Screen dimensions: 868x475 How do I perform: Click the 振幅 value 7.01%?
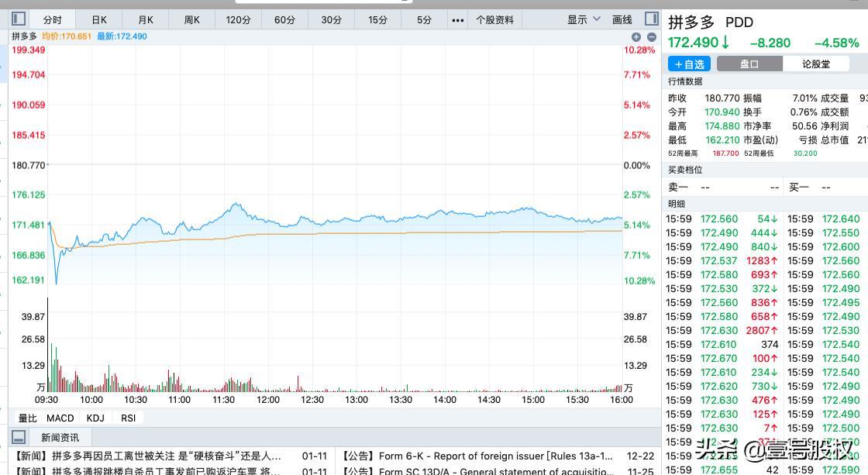[x=804, y=98]
